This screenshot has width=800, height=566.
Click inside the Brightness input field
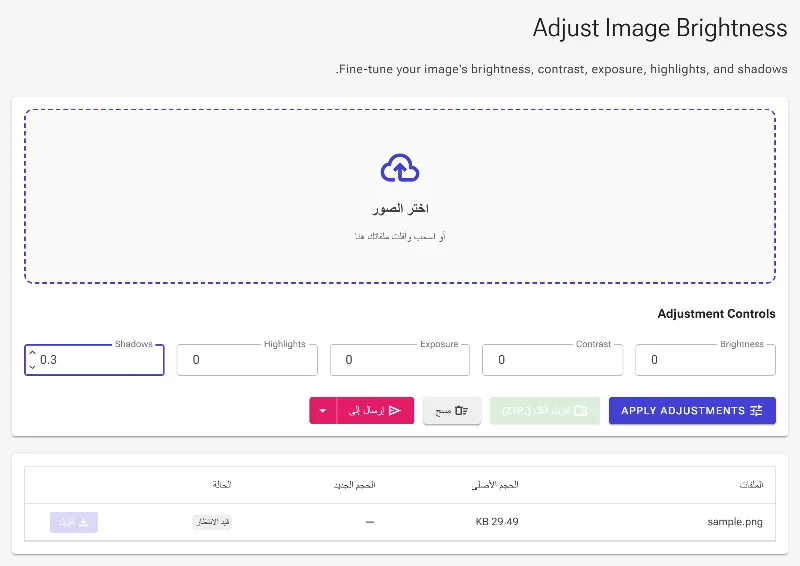click(x=705, y=360)
